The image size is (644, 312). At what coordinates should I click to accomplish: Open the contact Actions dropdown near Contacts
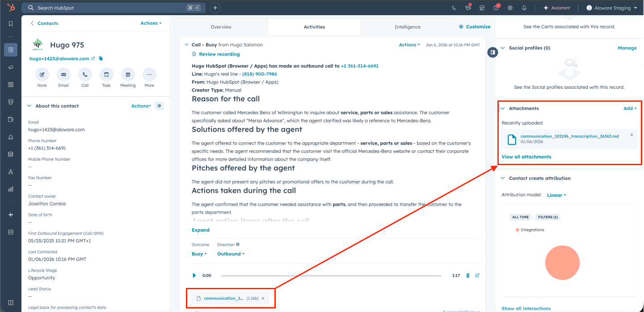(x=151, y=23)
